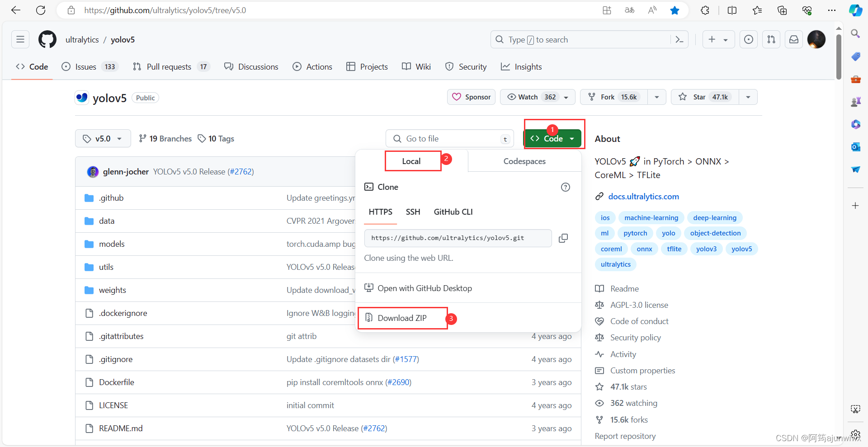The height and width of the screenshot is (447, 868).
Task: Open the Fork dropdown arrow
Action: [x=657, y=97]
